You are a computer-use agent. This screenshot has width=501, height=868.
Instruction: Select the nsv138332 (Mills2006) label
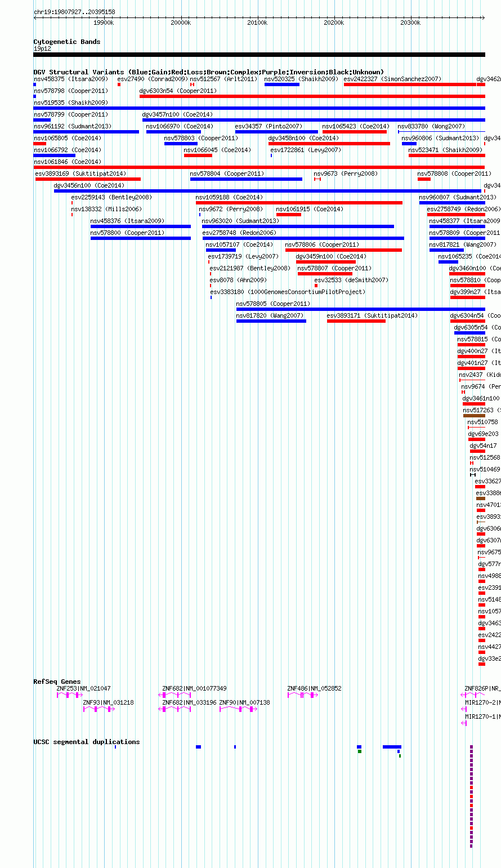point(106,209)
